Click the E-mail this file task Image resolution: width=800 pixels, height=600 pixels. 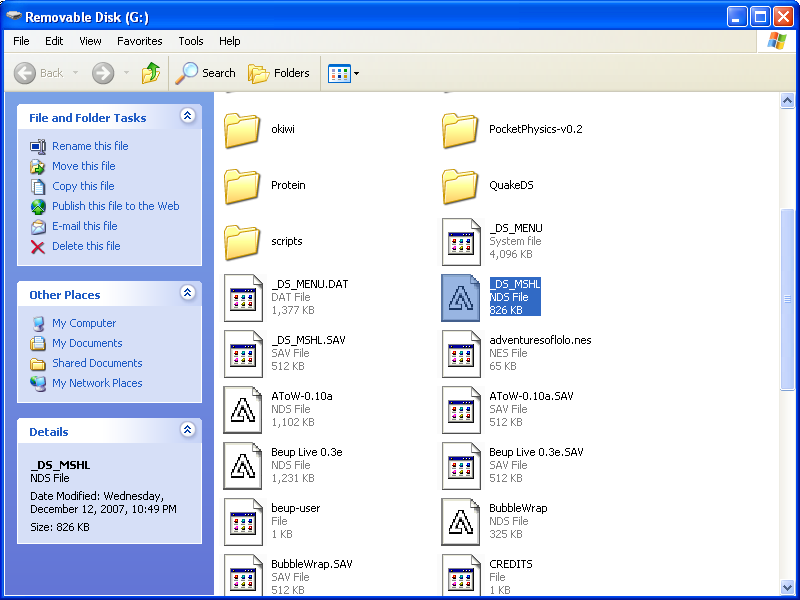click(x=83, y=226)
